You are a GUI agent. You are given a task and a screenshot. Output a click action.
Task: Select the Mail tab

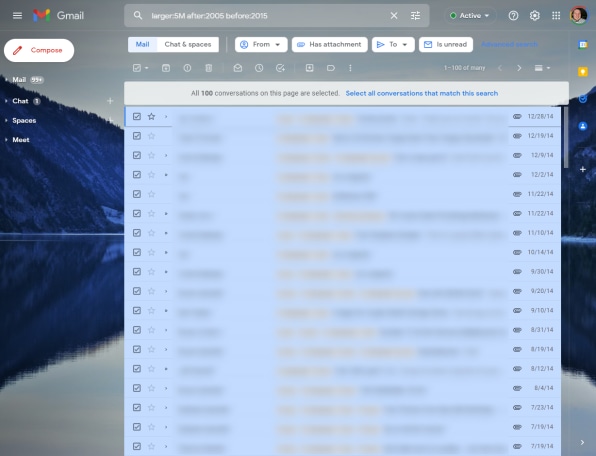click(x=143, y=44)
